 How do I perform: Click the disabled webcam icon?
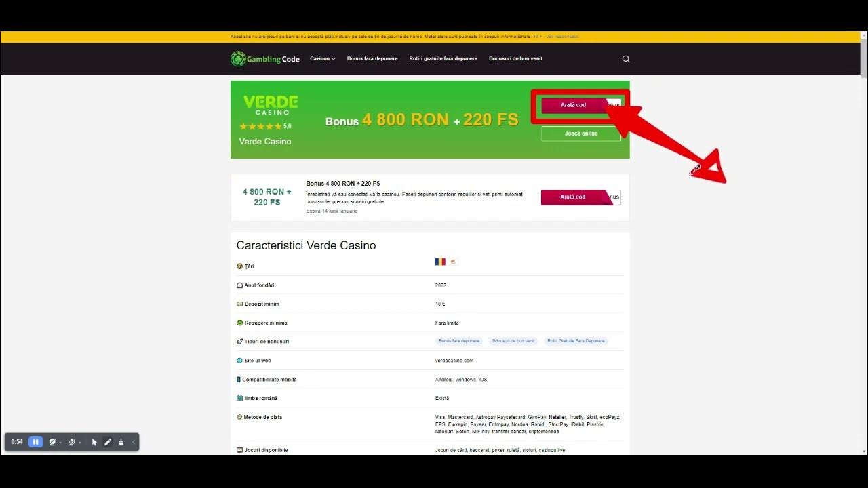[53, 442]
